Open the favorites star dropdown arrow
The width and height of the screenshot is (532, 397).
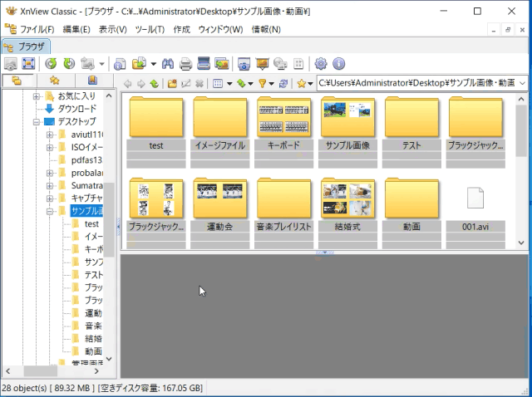coord(310,83)
